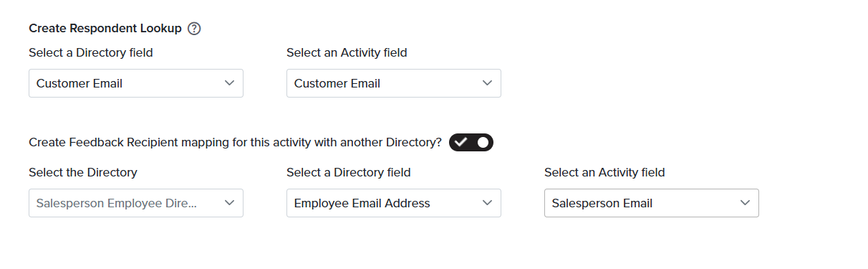
Task: Open Customer Email dropdown under Directory field
Action: (136, 83)
